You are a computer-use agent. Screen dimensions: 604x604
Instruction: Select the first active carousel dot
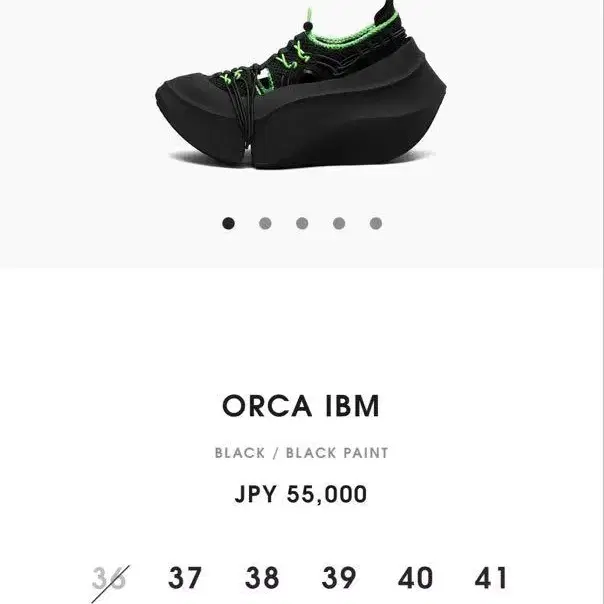point(228,223)
